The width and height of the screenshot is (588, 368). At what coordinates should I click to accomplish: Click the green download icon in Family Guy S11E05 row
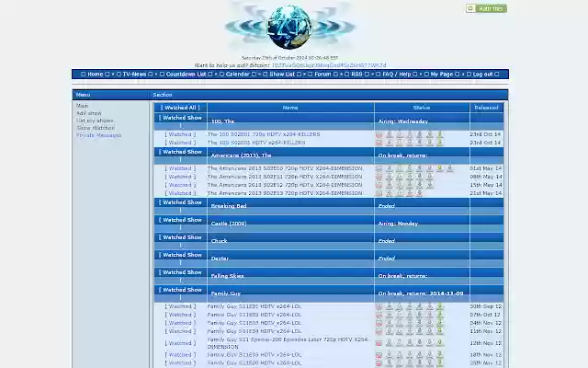coord(439,355)
